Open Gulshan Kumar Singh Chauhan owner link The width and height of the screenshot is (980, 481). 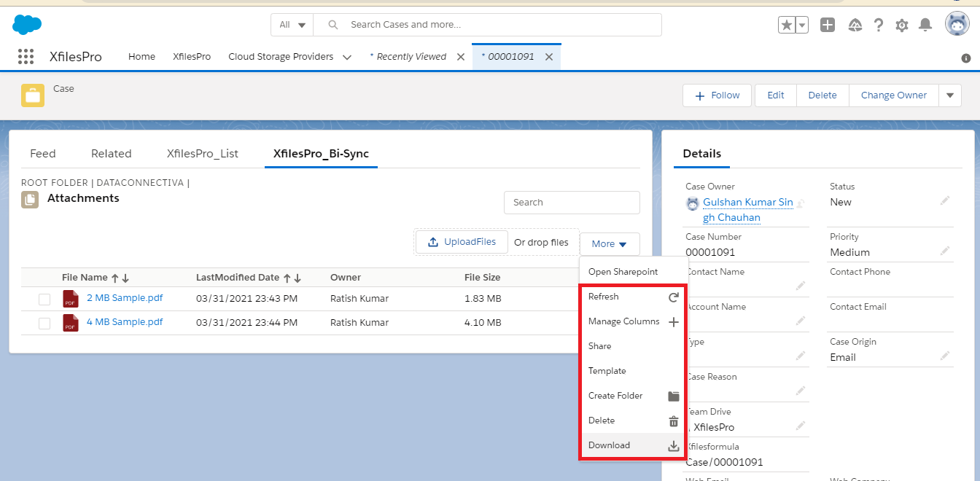pos(747,210)
